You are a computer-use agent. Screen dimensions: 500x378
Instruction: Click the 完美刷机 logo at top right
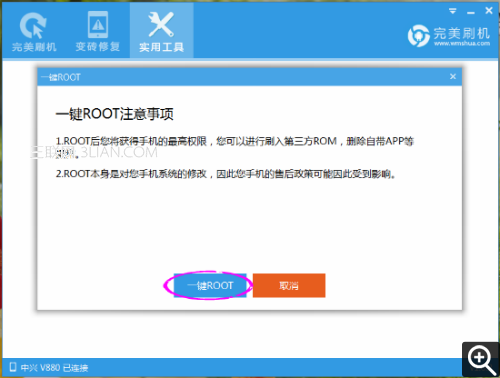click(x=449, y=35)
